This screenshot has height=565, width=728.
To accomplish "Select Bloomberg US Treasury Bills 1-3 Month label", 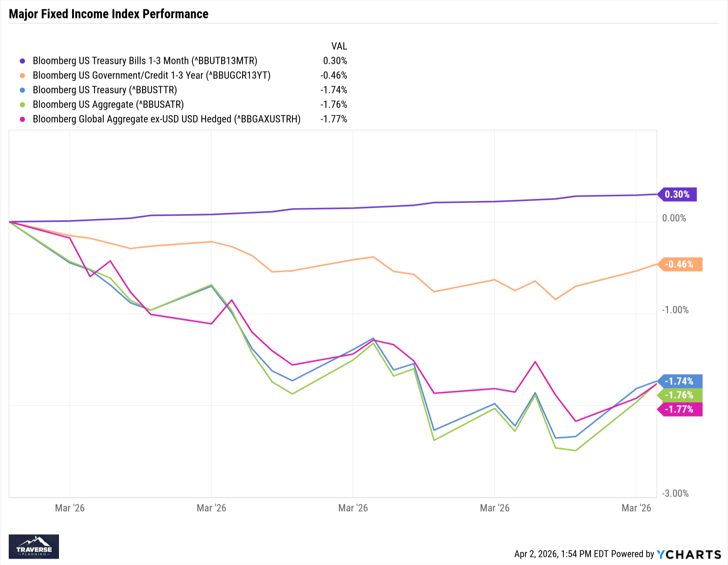I will [x=145, y=61].
